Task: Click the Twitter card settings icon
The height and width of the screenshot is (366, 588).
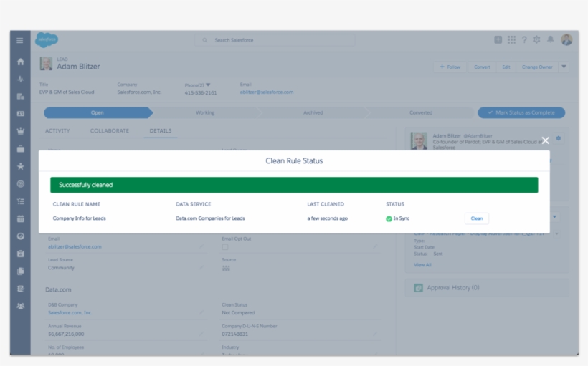Action: 559,138
